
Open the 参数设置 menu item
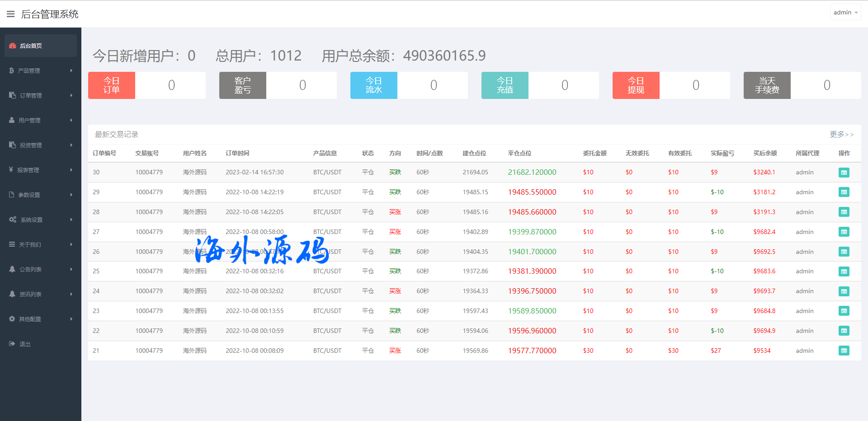point(29,195)
